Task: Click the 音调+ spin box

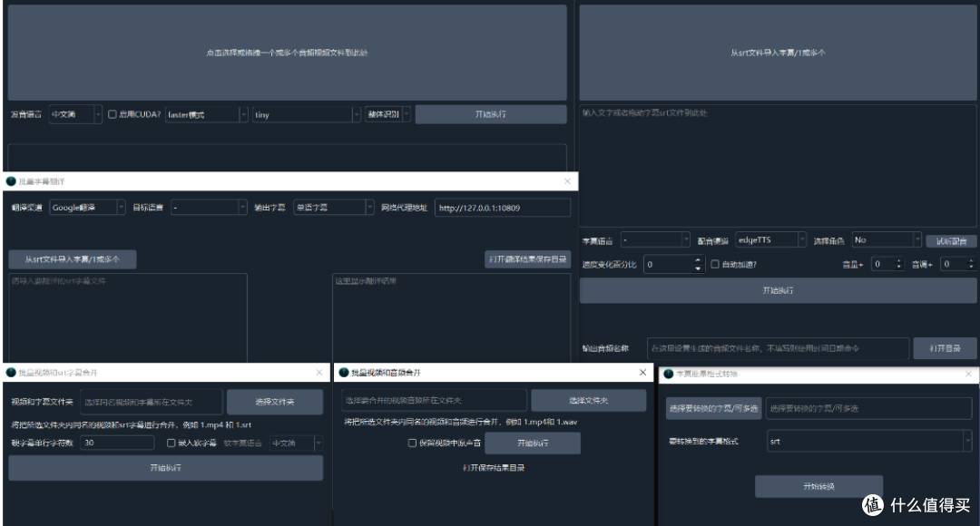Action: (958, 264)
